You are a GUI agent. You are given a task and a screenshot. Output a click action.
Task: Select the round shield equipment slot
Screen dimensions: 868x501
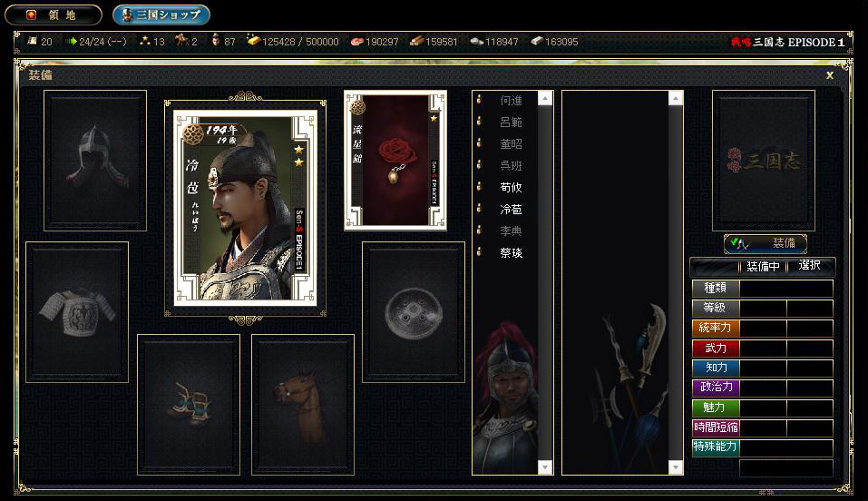(414, 312)
